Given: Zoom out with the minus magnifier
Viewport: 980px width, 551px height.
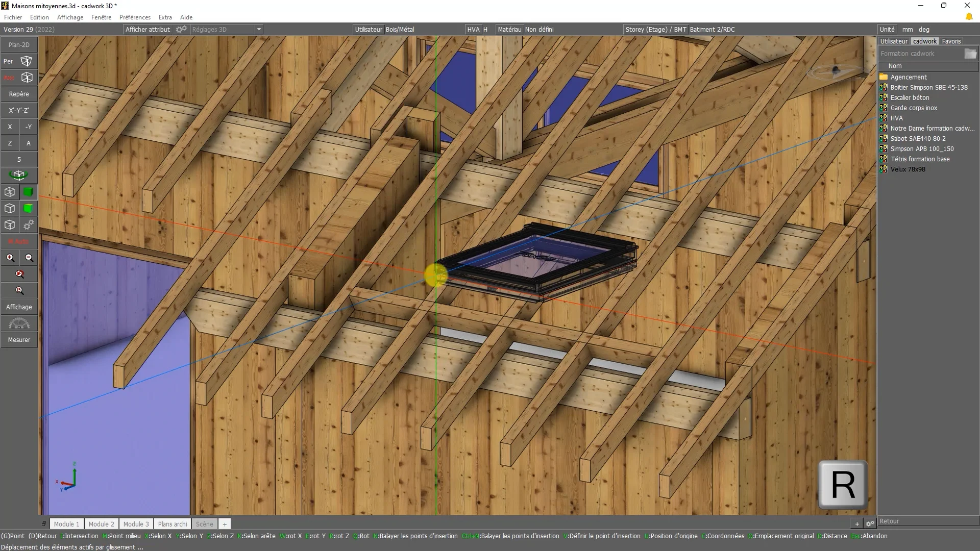Looking at the screenshot, I should [x=29, y=258].
